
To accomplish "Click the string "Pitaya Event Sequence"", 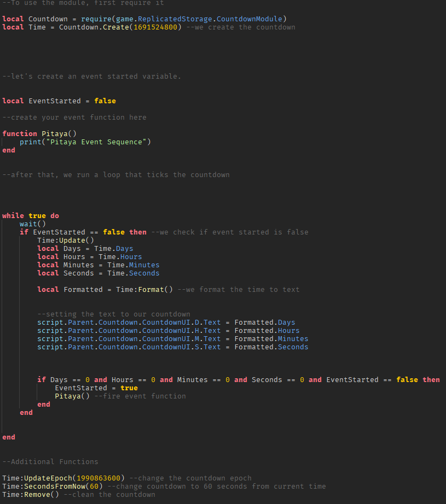I will tap(96, 142).
